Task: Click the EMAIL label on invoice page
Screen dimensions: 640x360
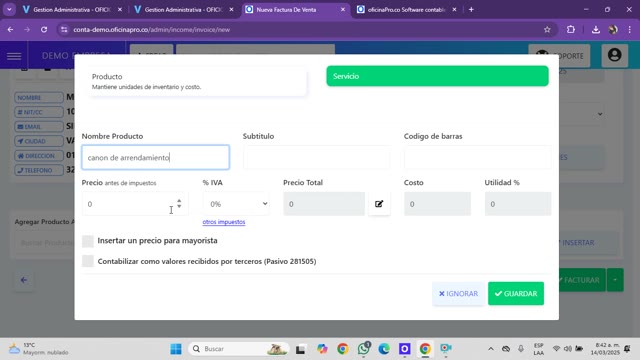Action: (x=39, y=127)
